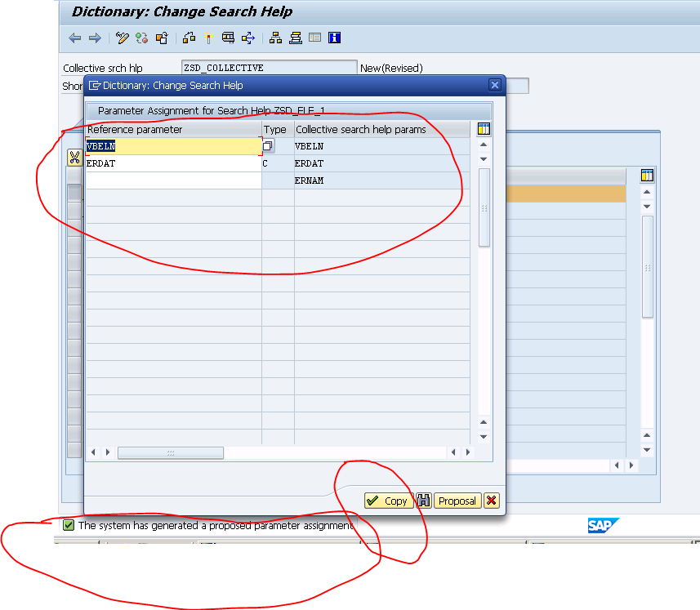Click the green checkmark in the status bar
This screenshot has width=700, height=610.
[68, 525]
